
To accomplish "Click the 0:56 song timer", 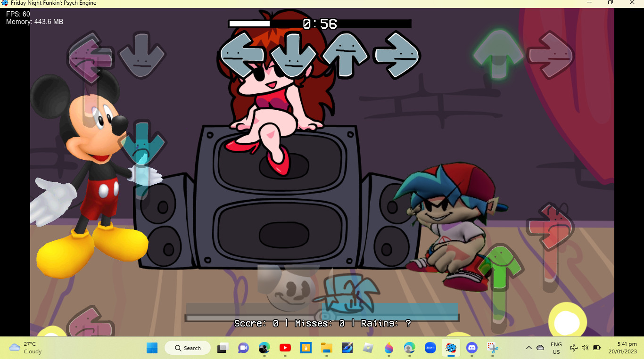I will (320, 24).
